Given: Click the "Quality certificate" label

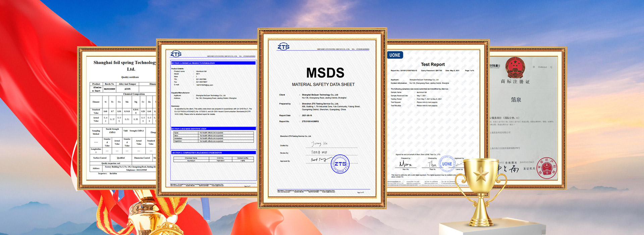Looking at the screenshot, I should click(130, 77).
